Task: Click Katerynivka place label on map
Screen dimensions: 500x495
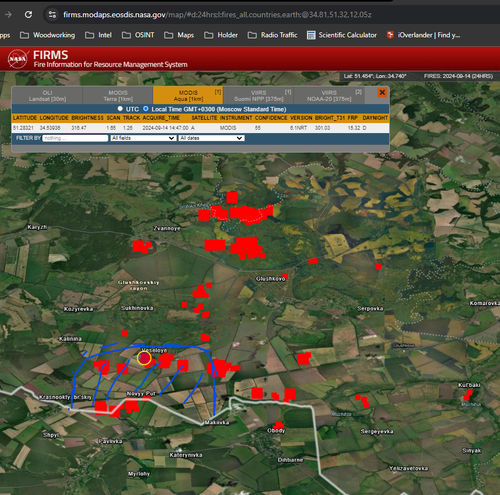Action: pyautogui.click(x=186, y=455)
